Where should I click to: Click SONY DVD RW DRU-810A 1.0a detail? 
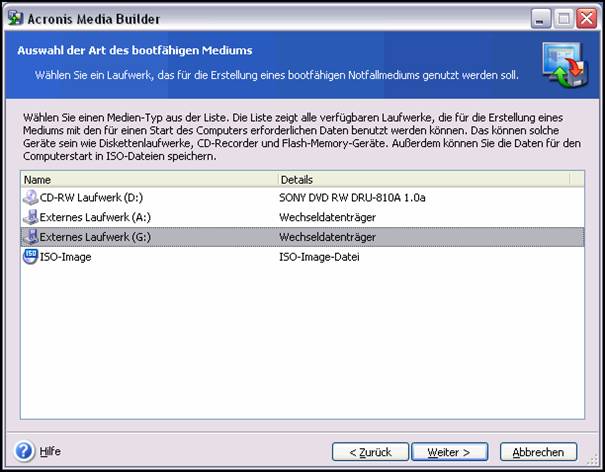[352, 198]
